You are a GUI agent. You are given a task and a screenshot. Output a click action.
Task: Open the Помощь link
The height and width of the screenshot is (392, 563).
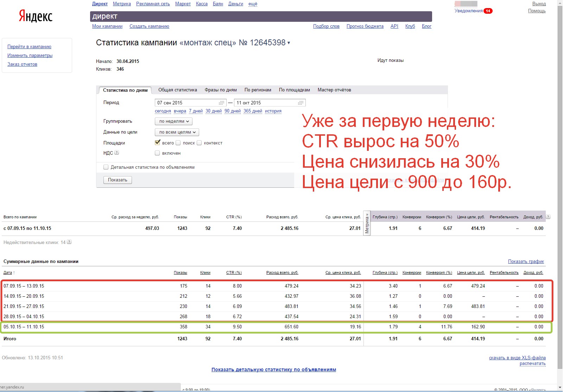(x=537, y=11)
